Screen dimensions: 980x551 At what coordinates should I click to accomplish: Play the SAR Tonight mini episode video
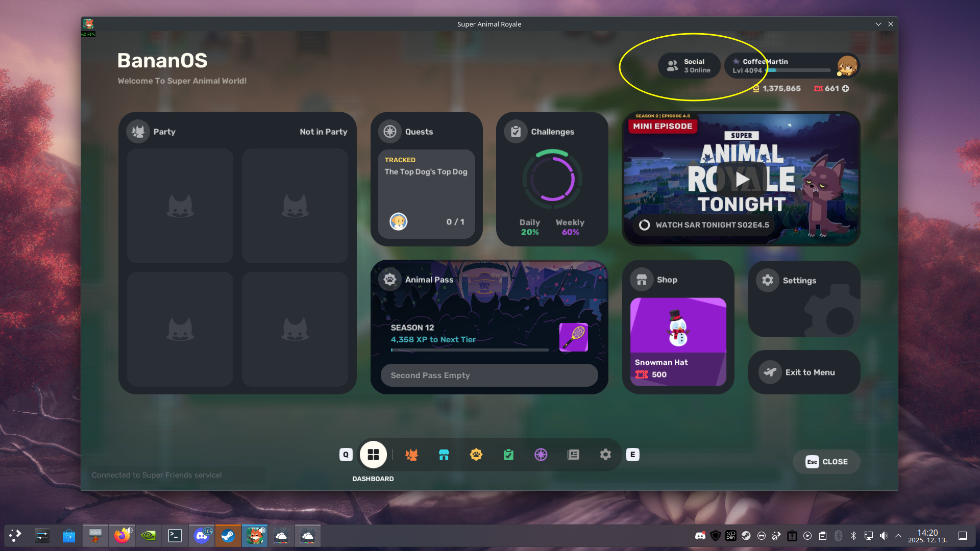tap(742, 179)
